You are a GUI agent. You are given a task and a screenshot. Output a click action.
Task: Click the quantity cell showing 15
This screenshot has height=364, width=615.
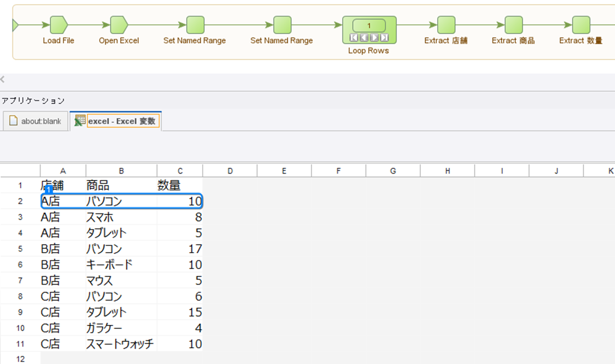(x=180, y=312)
